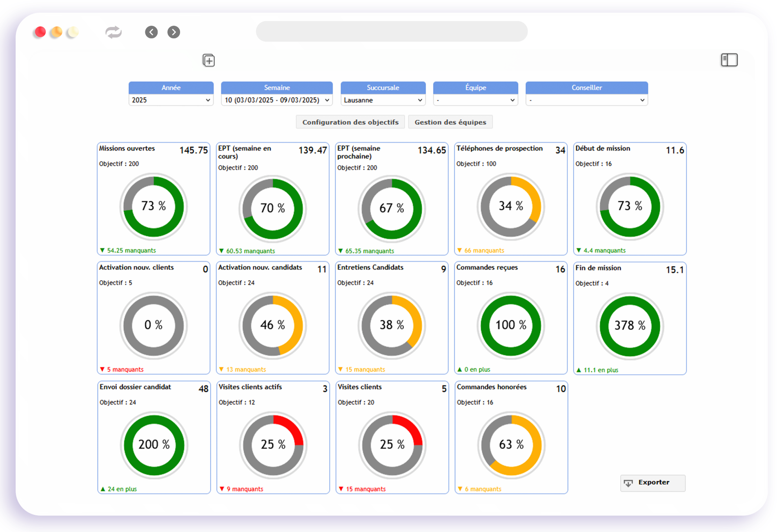The image size is (784, 532).
Task: Click the export download icon
Action: pyautogui.click(x=628, y=483)
